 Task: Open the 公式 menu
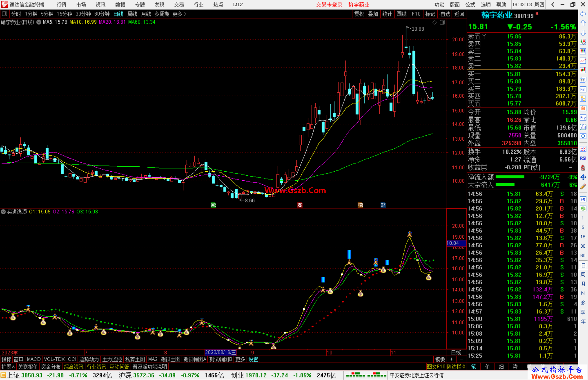tap(470, 4)
